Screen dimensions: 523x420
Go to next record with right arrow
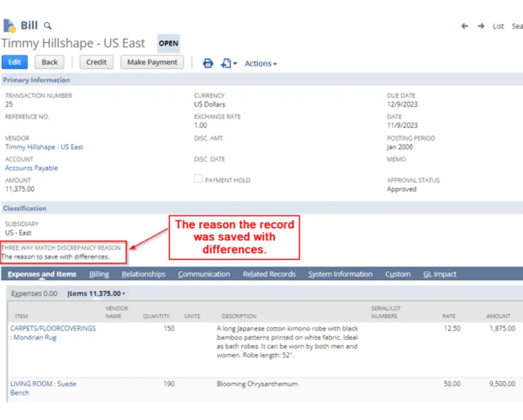point(481,26)
